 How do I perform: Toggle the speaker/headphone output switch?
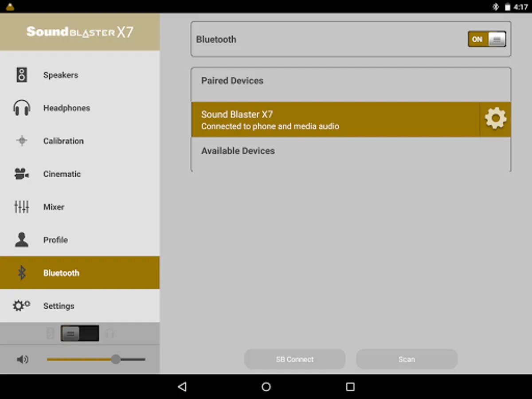[80, 333]
